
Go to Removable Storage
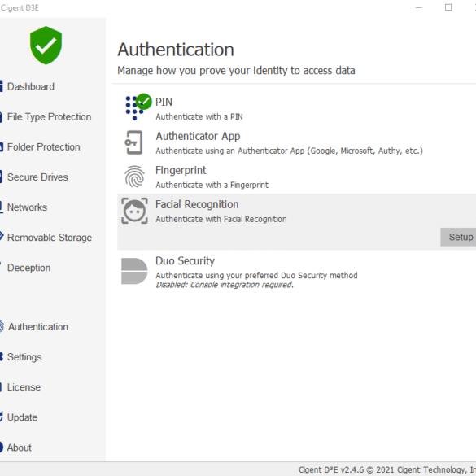49,238
